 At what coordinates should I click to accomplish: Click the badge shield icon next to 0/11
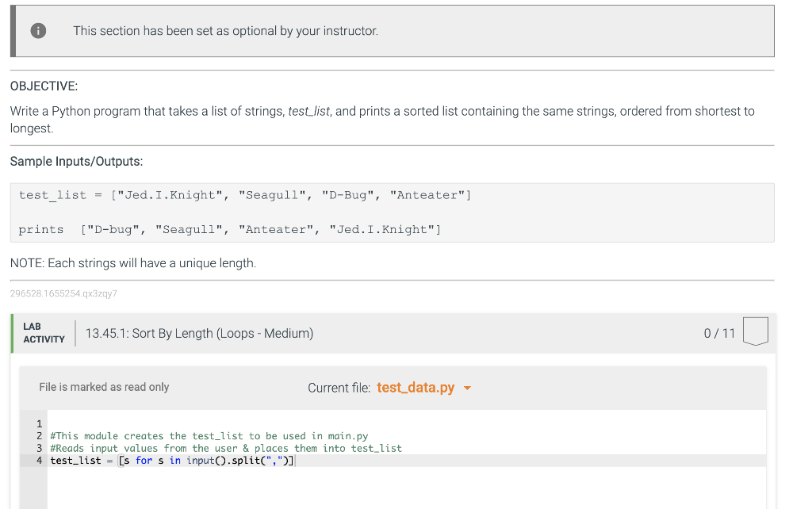(755, 332)
